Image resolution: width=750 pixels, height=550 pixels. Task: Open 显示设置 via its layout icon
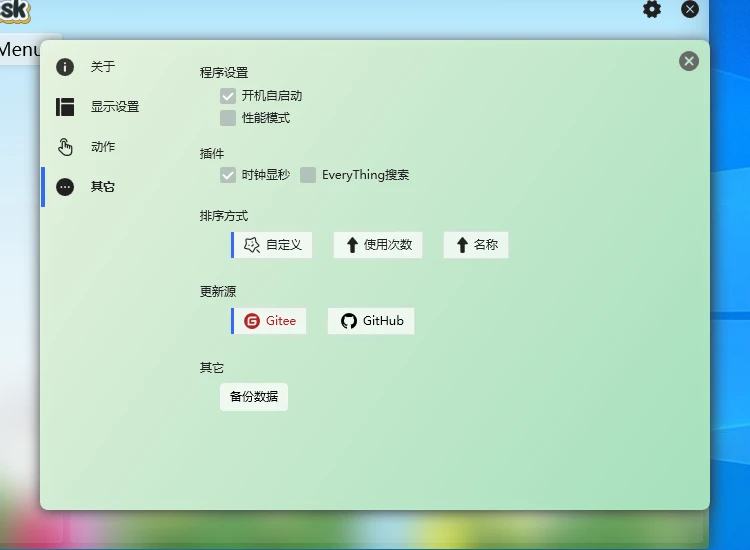point(65,107)
